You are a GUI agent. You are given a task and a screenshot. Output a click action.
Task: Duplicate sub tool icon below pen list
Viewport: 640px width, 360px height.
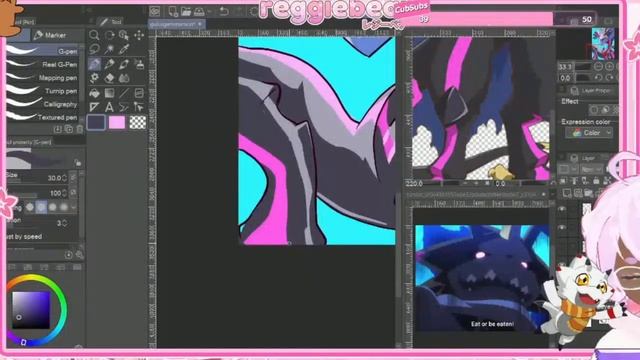69,129
